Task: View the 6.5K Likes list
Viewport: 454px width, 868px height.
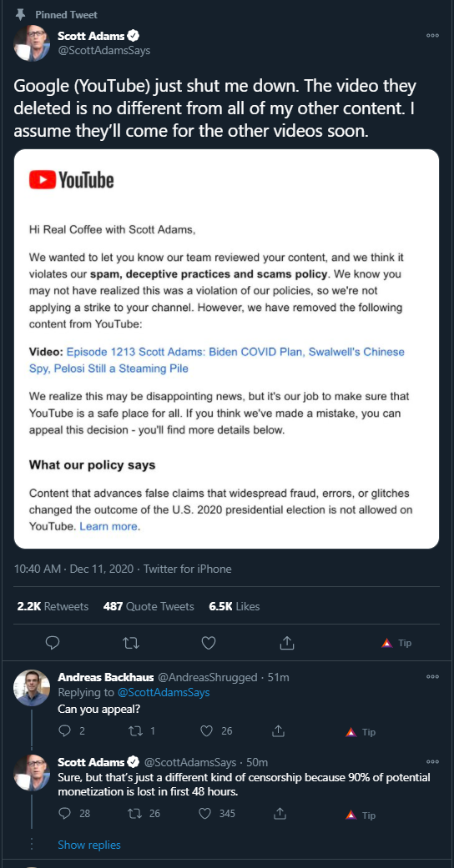Action: (234, 606)
